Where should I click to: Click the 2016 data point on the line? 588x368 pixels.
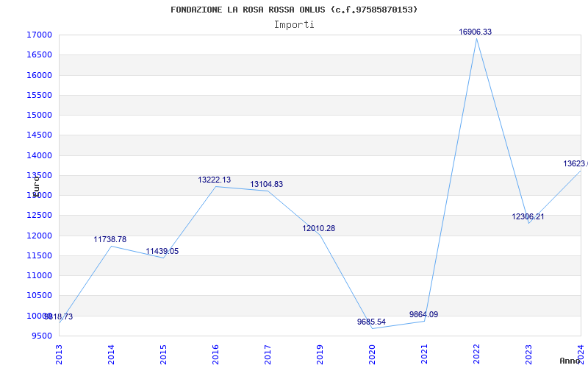pyautogui.click(x=215, y=186)
